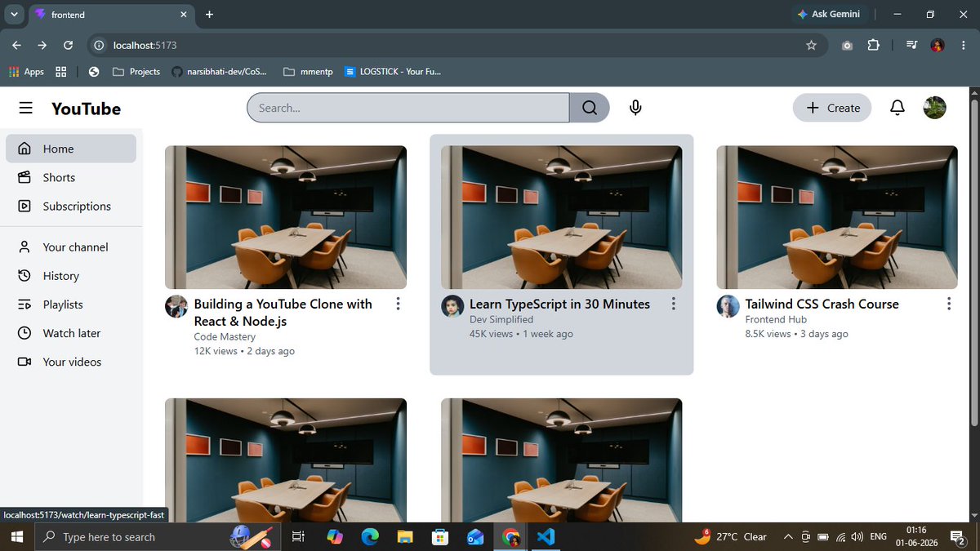Screen dimensions: 980x551
Task: Click browser back arrow
Action: (x=16, y=45)
